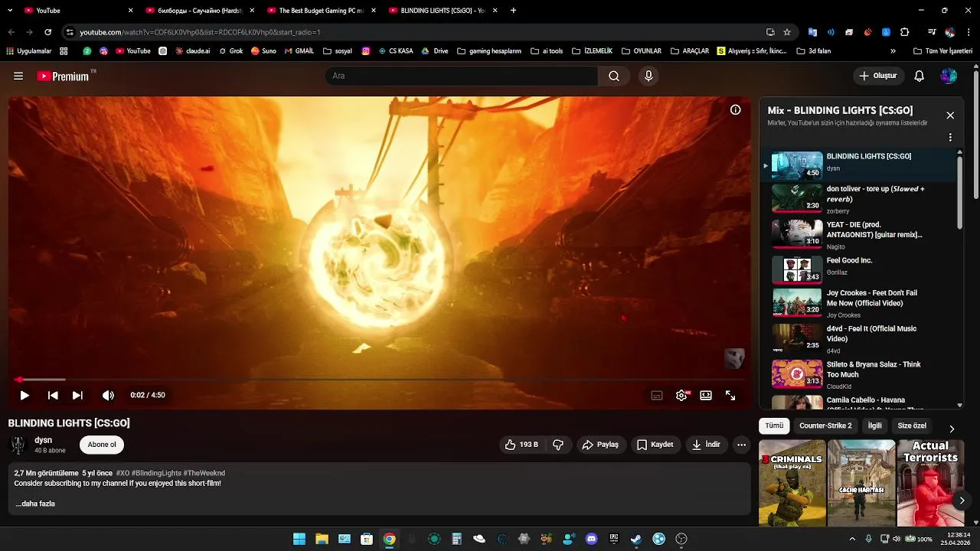
Task: Click the Paylaş share button
Action: 600,445
